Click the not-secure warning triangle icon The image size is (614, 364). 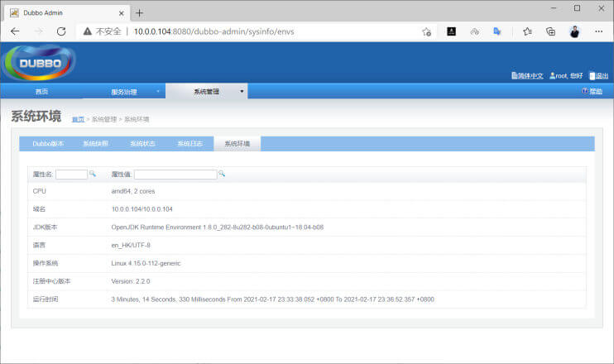tap(88, 31)
